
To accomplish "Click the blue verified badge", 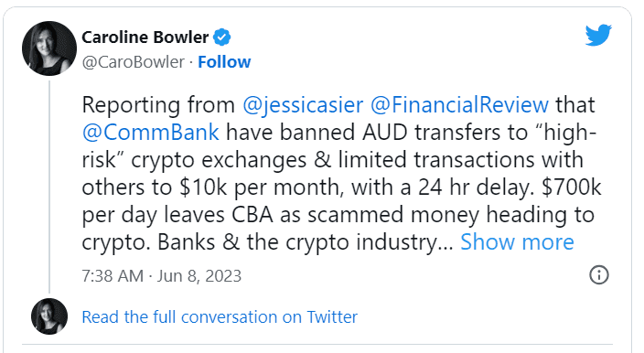I will pos(221,37).
